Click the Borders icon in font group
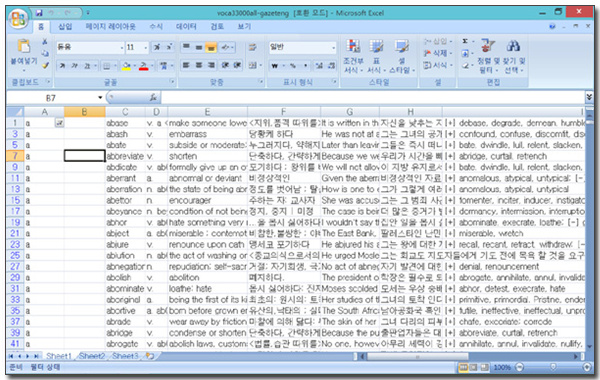Screen dimensions: 600x380 pyautogui.click(x=107, y=66)
